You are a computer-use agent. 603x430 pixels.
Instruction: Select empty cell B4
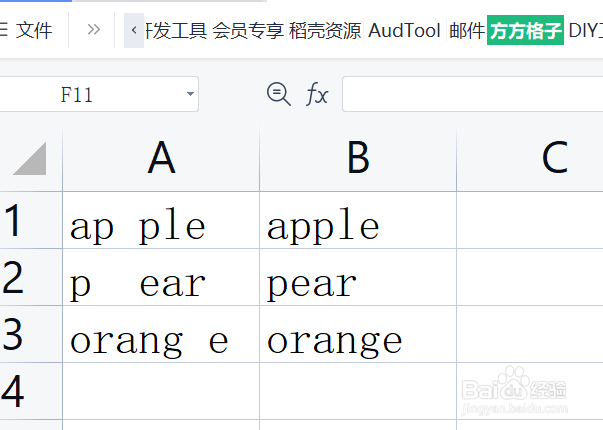[358, 391]
